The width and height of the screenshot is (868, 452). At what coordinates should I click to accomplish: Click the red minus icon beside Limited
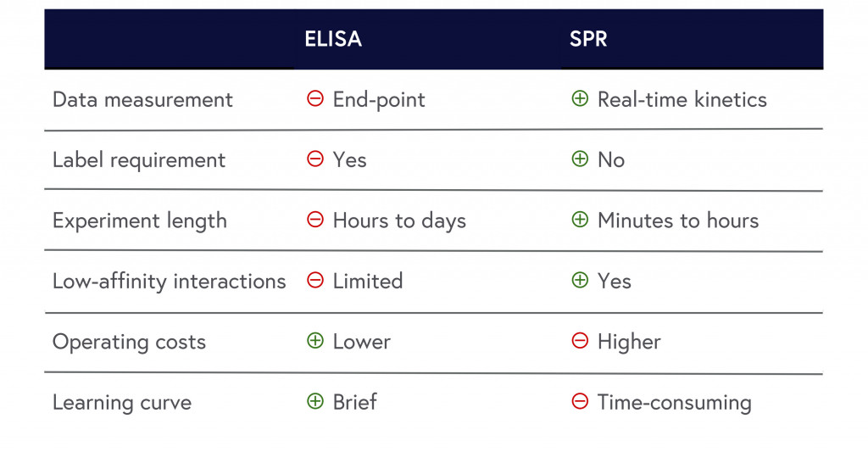[315, 280]
